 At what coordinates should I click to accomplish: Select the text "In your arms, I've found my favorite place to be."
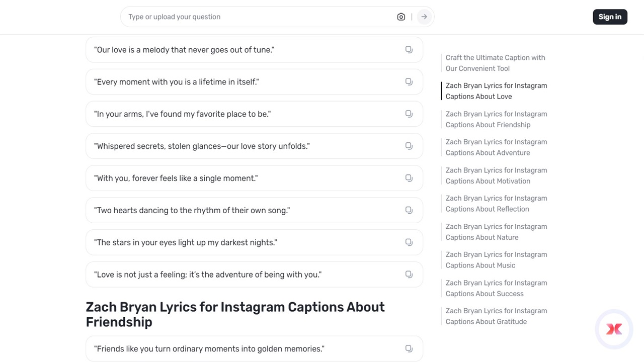point(183,114)
